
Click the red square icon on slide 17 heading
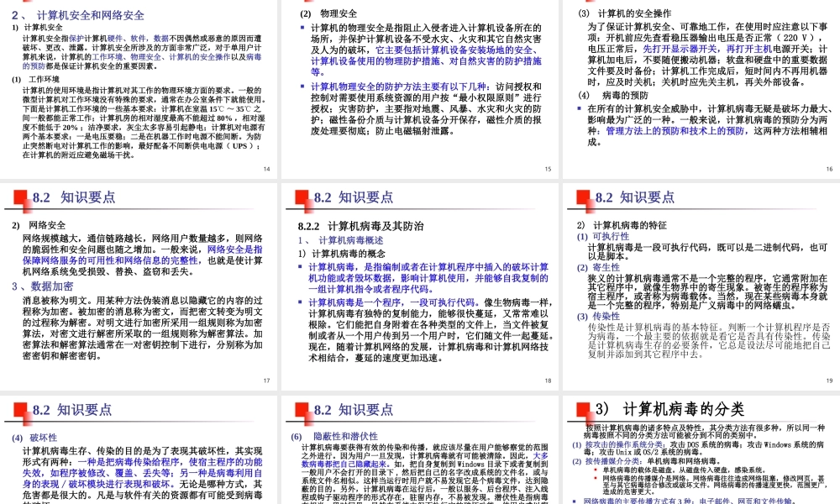(20, 198)
